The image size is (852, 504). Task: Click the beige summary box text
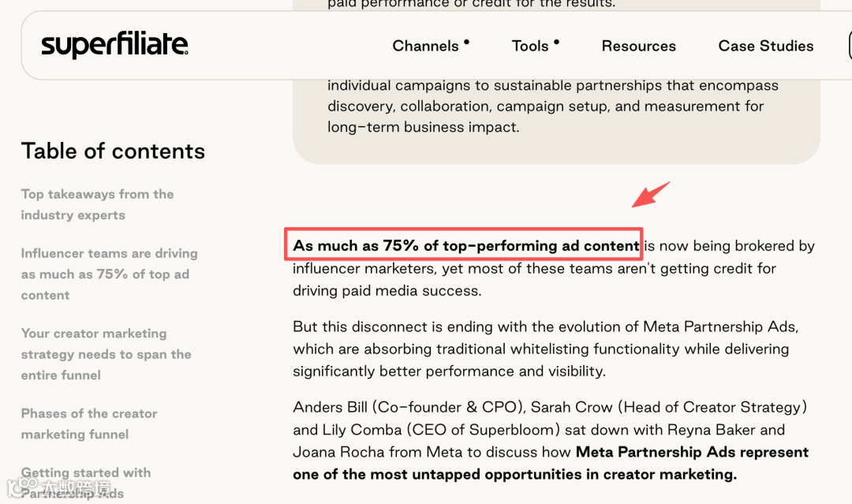545,106
